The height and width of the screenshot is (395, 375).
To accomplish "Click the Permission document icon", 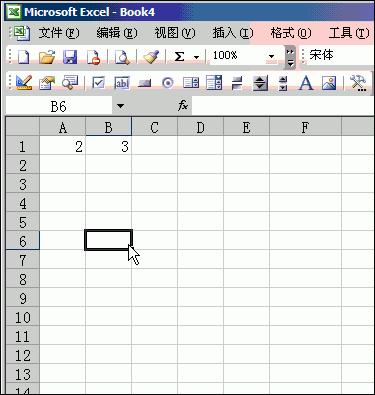I will point(93,57).
